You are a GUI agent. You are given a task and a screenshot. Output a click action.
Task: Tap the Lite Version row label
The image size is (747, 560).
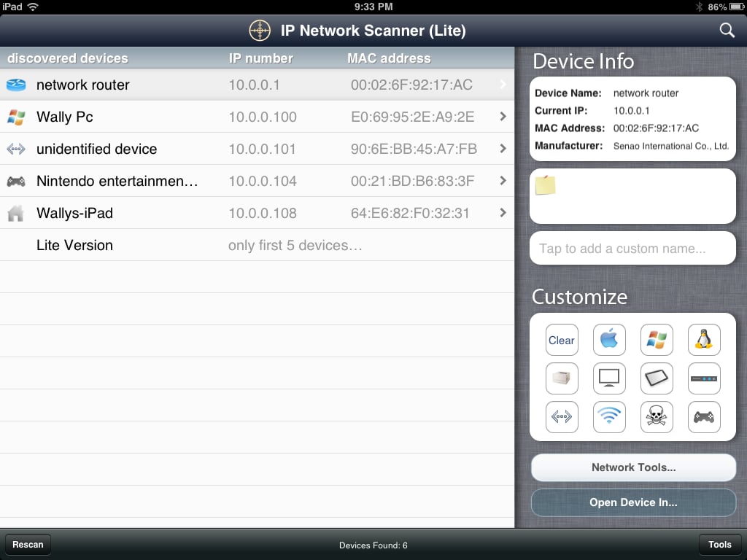[75, 245]
